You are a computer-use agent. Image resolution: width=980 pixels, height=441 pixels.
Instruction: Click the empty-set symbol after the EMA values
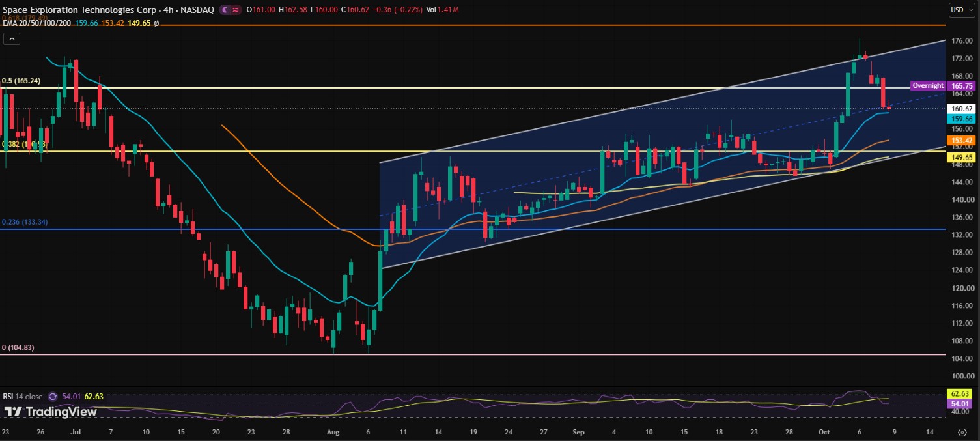click(156, 23)
